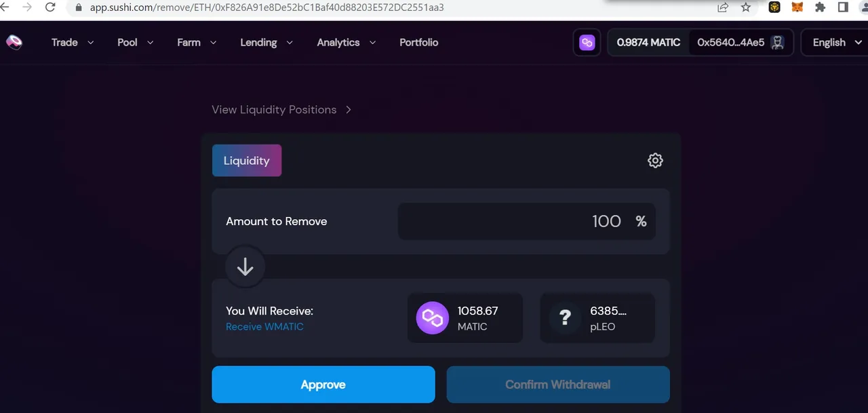Click the Sushi logo icon
This screenshot has height=413, width=868.
(14, 42)
